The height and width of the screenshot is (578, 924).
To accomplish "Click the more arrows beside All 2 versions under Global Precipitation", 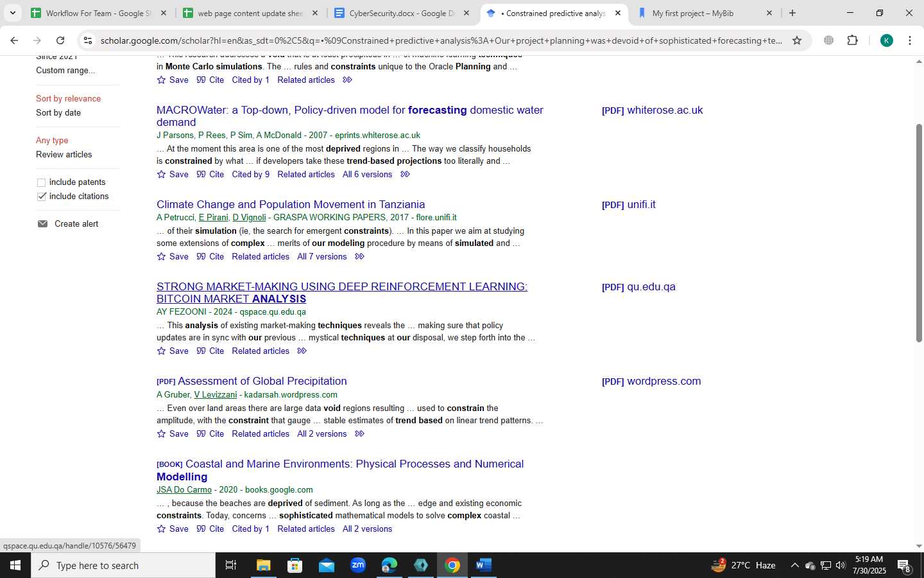I will coord(359,434).
